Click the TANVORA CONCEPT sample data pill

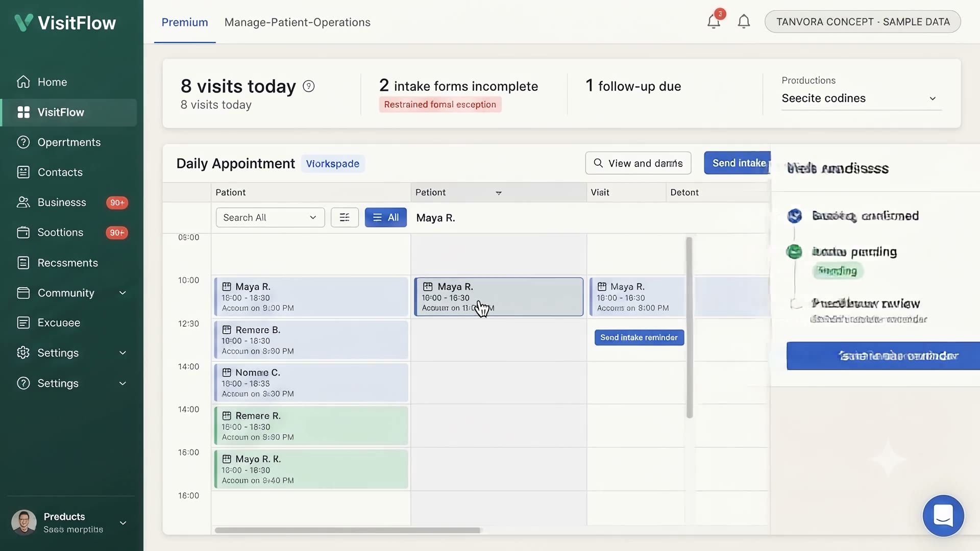point(863,22)
